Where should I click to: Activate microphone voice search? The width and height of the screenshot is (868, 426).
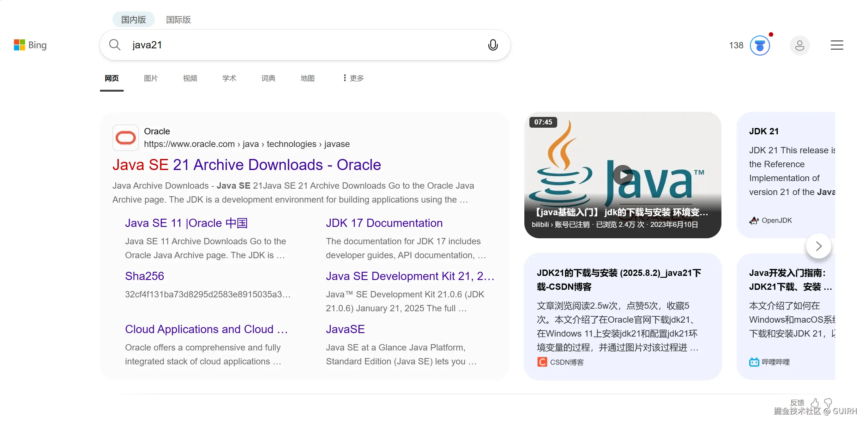492,45
